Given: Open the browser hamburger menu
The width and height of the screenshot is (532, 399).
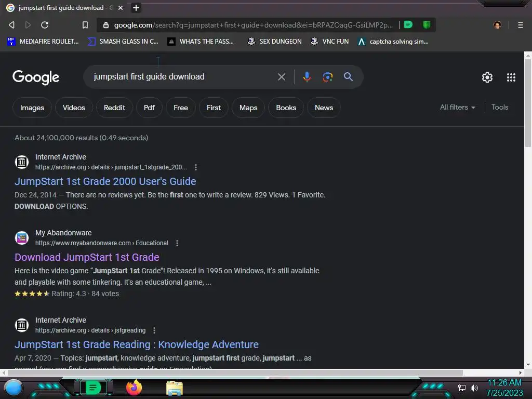Looking at the screenshot, I should point(521,25).
